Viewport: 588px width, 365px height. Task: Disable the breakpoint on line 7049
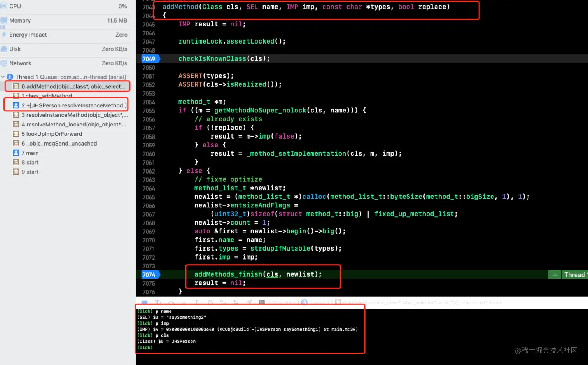pos(150,59)
